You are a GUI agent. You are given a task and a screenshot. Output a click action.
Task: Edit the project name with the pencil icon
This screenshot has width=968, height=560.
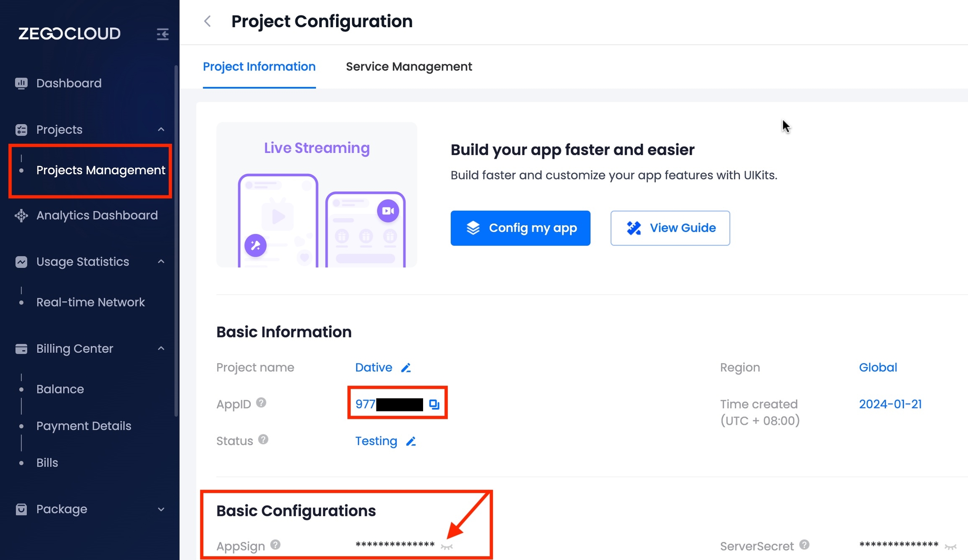[x=406, y=368]
